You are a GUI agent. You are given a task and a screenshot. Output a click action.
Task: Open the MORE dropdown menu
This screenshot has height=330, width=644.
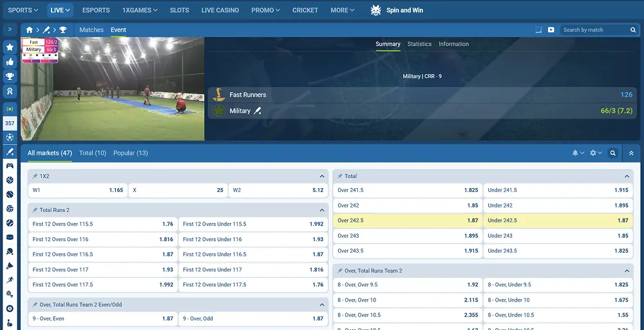343,10
